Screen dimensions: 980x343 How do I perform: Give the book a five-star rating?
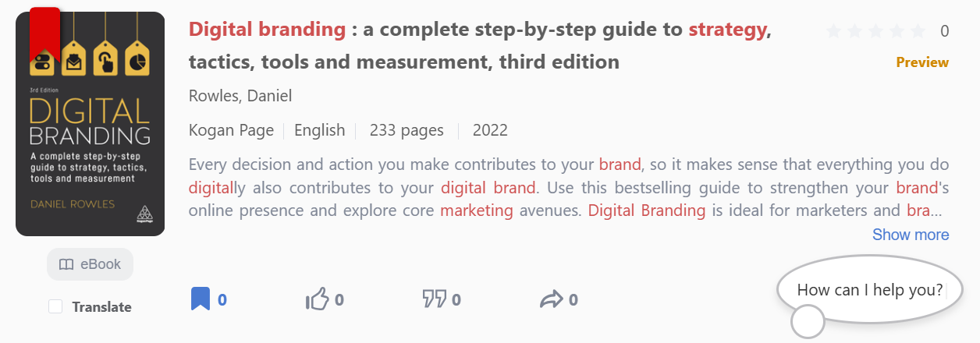pyautogui.click(x=918, y=31)
